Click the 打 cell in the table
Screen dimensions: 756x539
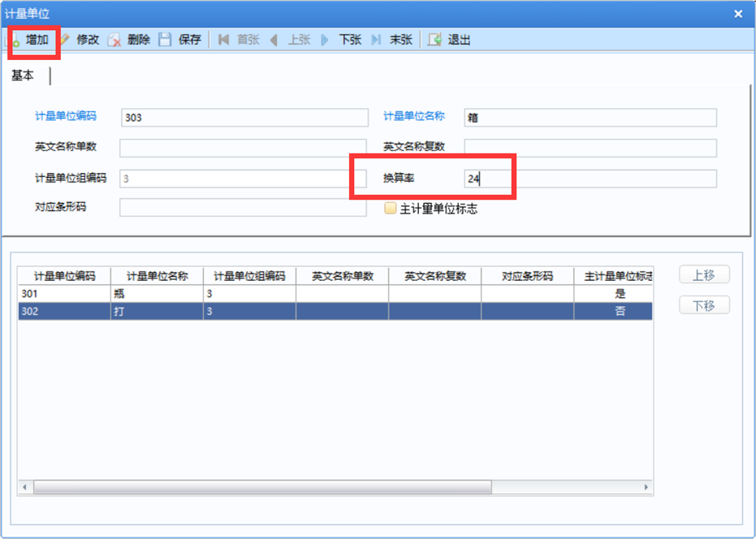(158, 312)
